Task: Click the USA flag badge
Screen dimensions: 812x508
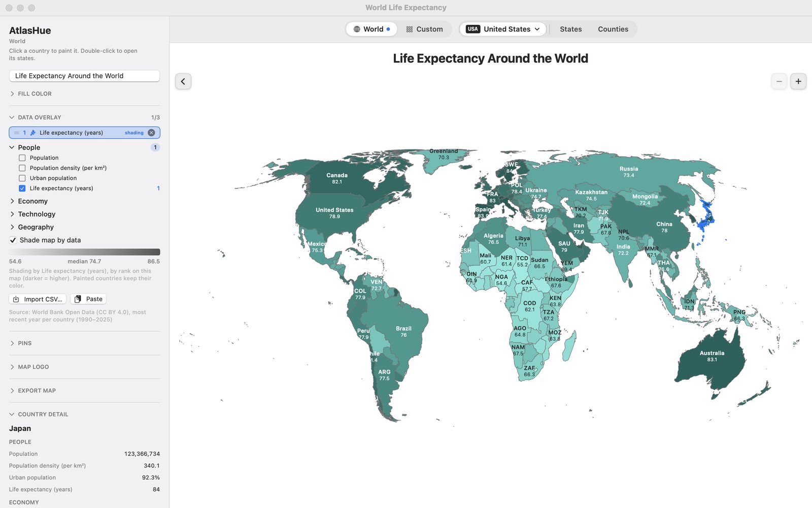Action: 473,29
